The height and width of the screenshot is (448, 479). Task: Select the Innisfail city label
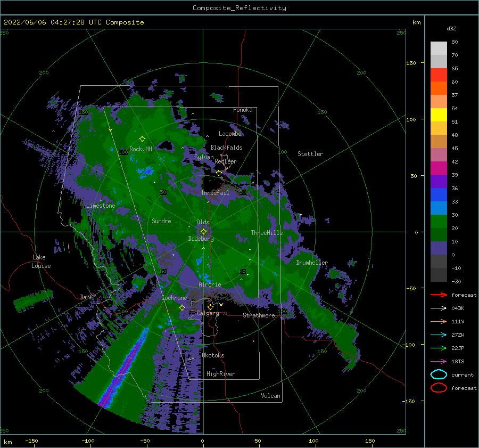215,193
